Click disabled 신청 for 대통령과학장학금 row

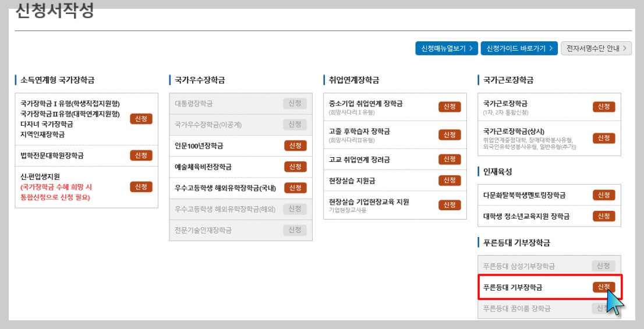pos(295,104)
